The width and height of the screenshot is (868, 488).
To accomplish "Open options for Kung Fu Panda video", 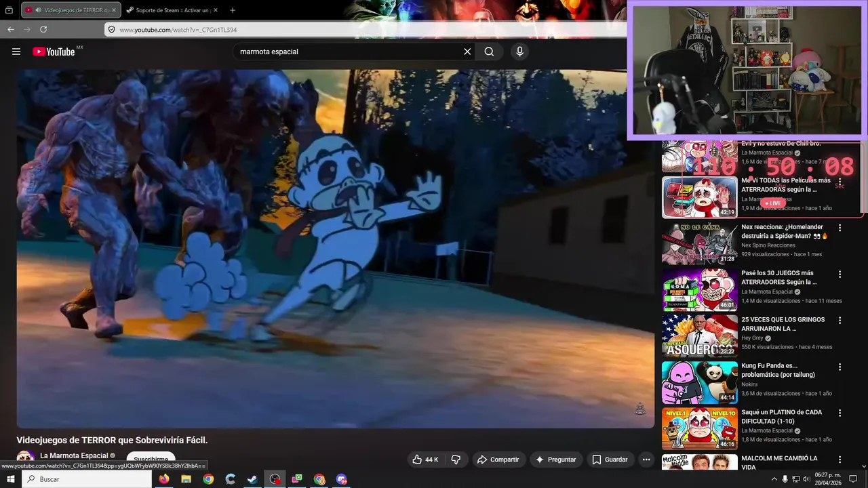I will click(x=840, y=367).
